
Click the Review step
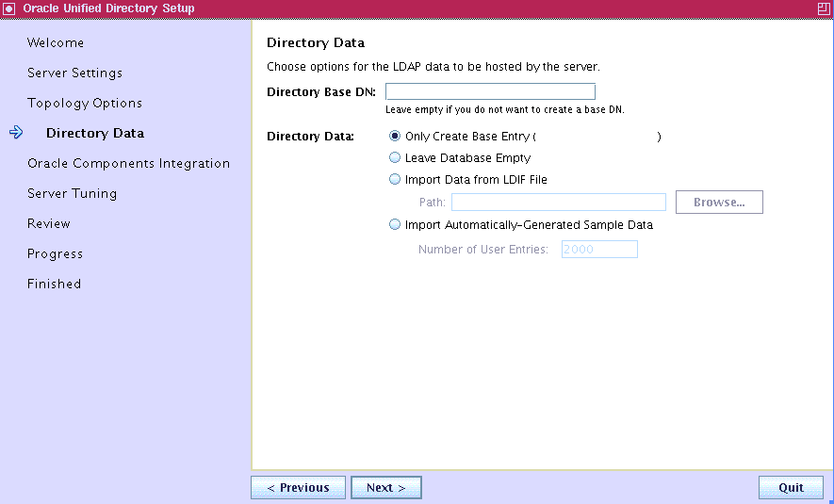[49, 223]
